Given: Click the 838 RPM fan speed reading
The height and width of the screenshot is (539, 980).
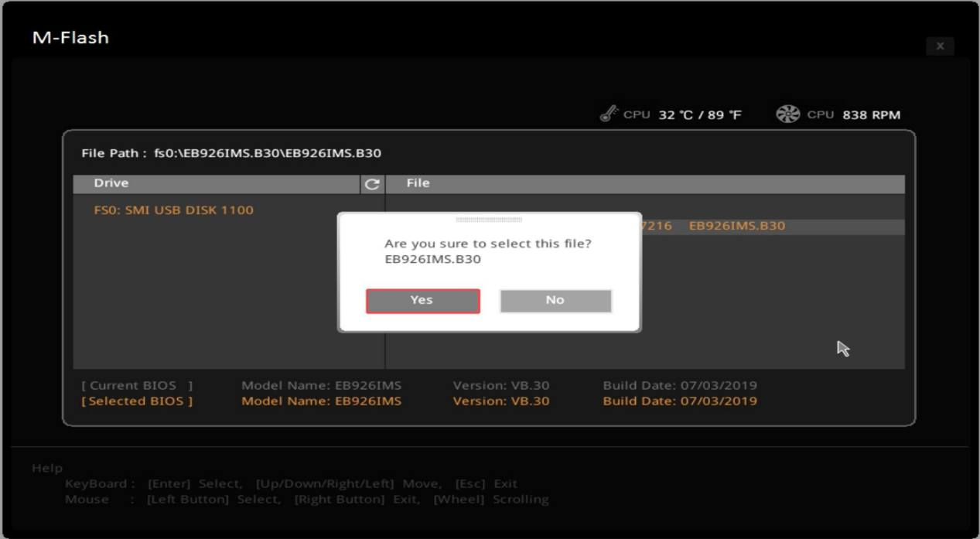Looking at the screenshot, I should coord(871,115).
